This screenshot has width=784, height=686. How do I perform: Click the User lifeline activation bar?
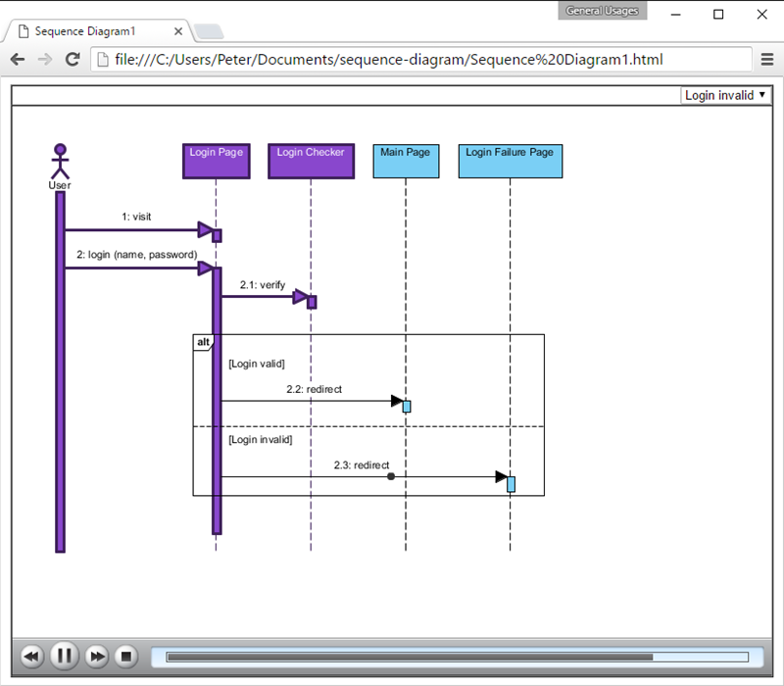coord(60,372)
